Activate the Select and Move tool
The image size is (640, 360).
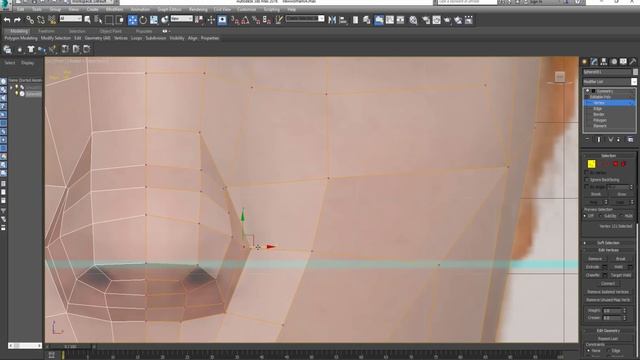[x=133, y=20]
